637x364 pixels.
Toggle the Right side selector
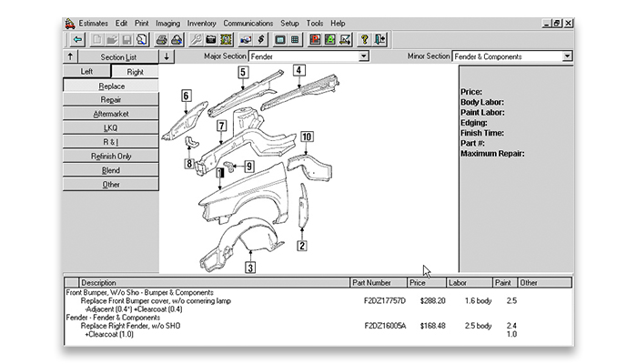[136, 71]
